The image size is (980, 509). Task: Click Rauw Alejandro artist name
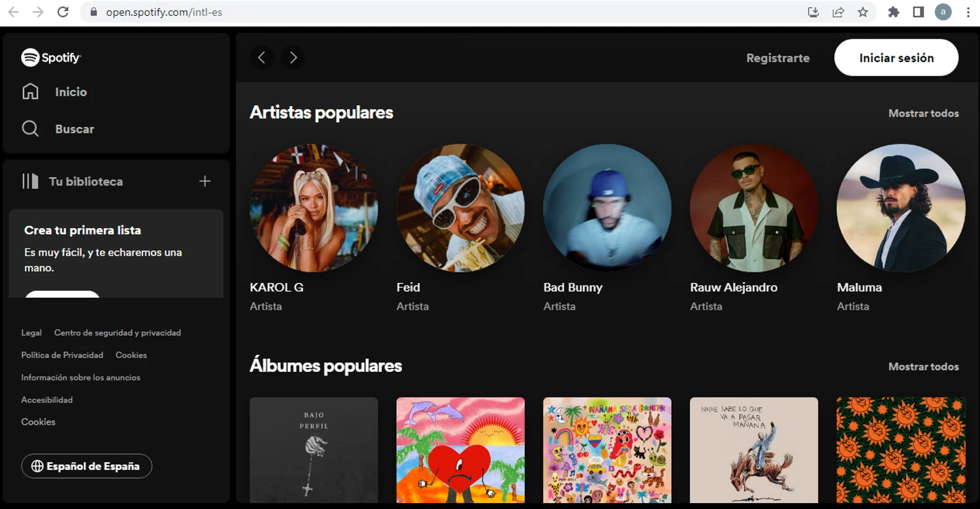pos(734,287)
